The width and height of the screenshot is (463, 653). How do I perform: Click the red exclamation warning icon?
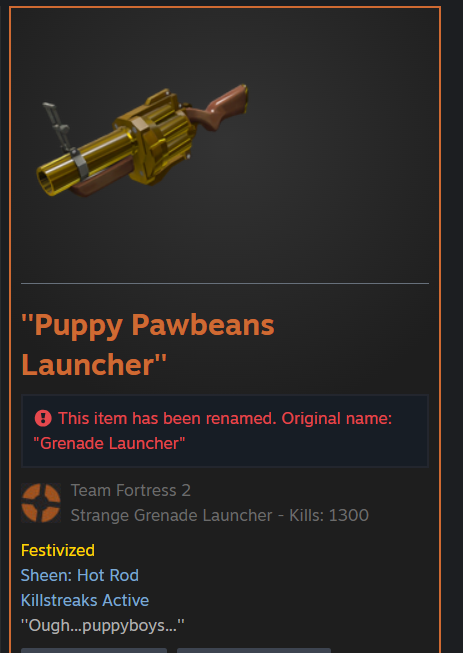(x=43, y=418)
